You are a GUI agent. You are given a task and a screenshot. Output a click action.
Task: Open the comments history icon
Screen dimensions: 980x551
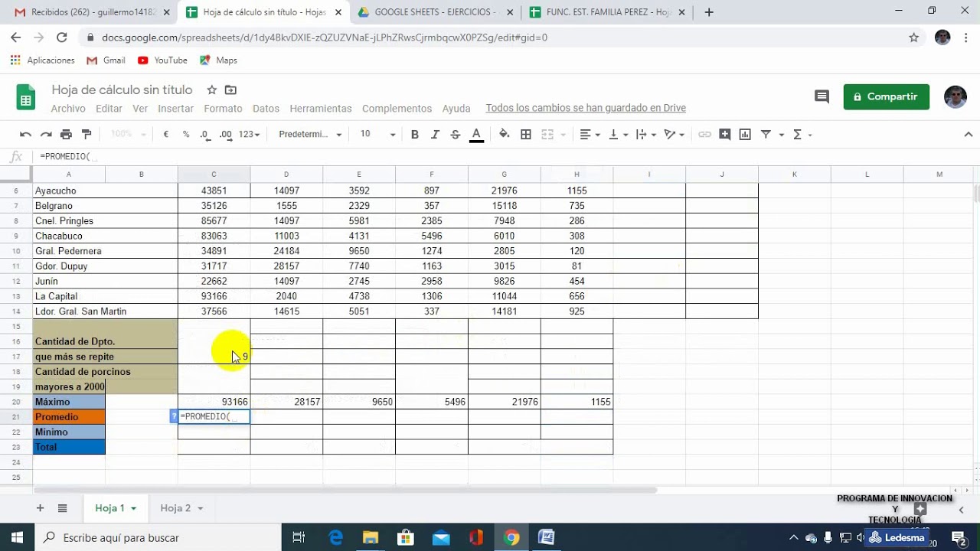[822, 96]
